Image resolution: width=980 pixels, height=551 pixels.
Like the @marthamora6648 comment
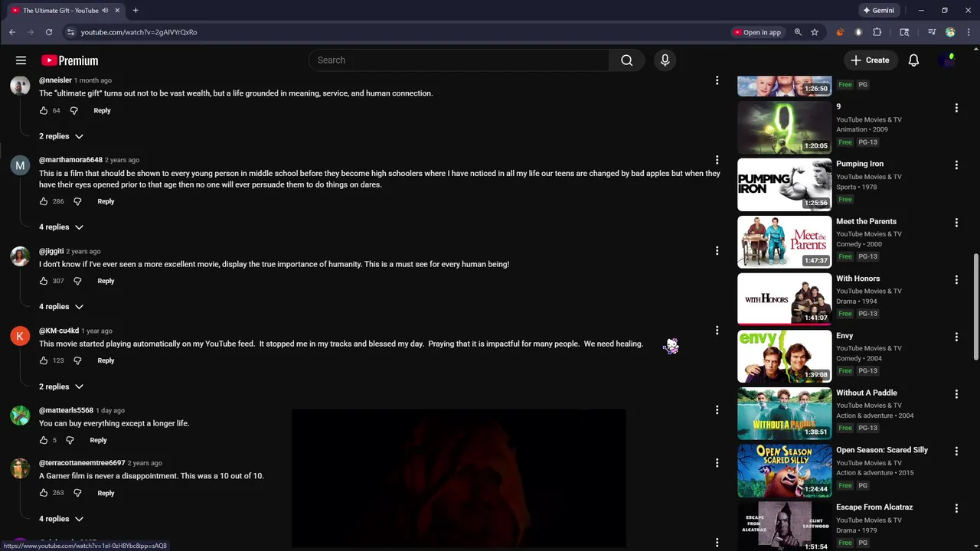click(44, 201)
